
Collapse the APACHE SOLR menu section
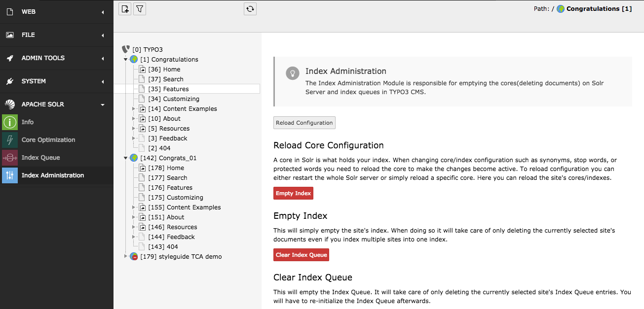click(103, 104)
